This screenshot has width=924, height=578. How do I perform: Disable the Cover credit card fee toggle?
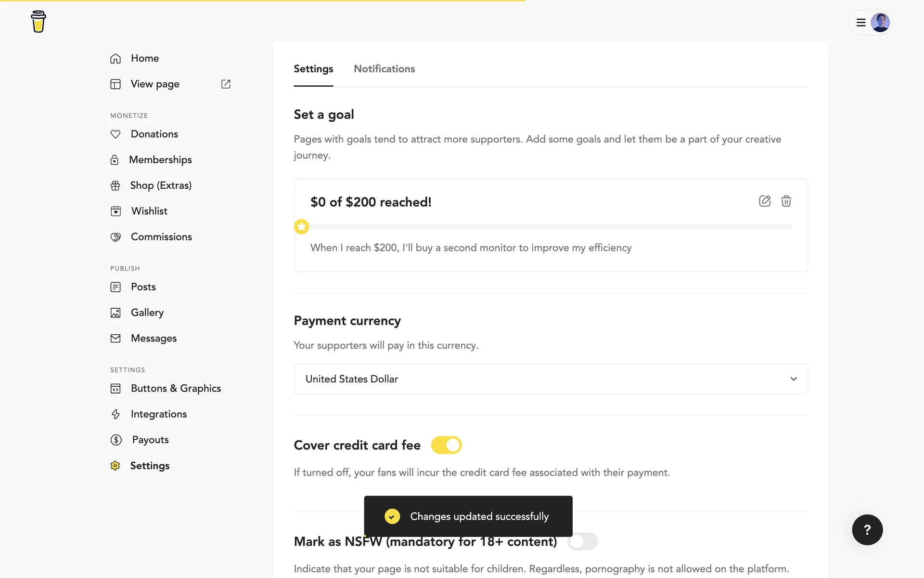(x=446, y=445)
